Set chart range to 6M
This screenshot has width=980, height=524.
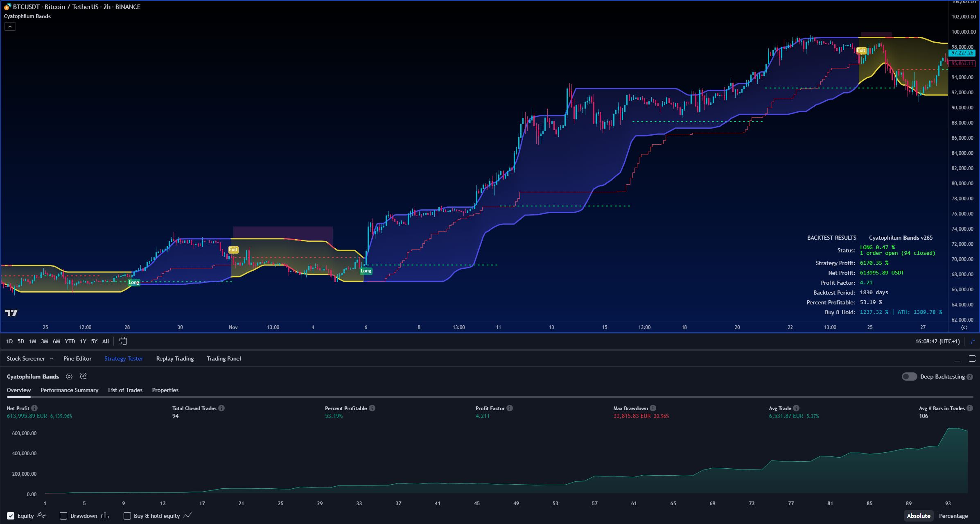[56, 341]
